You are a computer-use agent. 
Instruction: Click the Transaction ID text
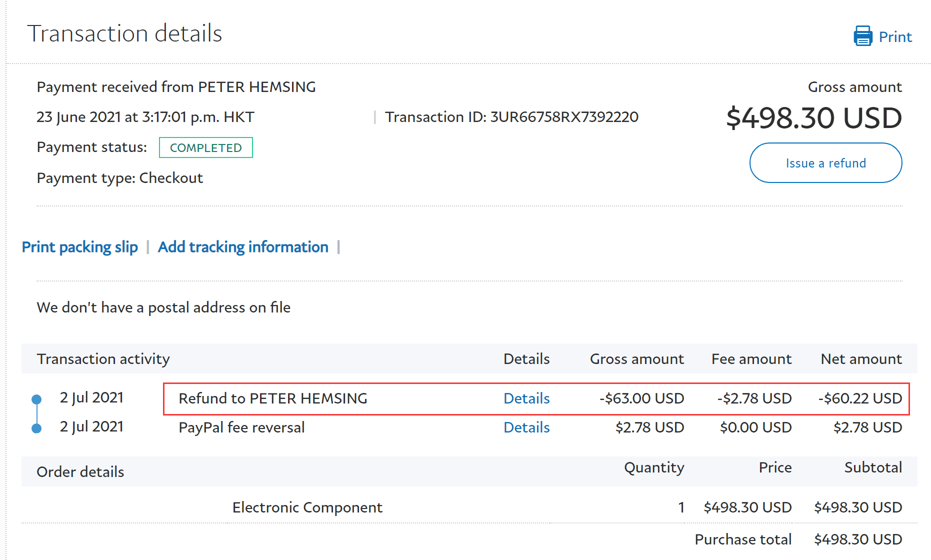coord(511,117)
